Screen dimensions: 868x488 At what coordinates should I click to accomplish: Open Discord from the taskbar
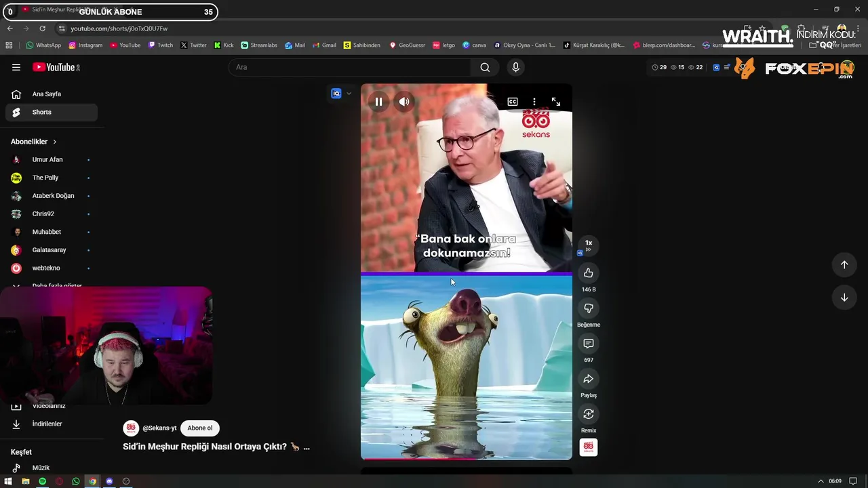pos(109,481)
